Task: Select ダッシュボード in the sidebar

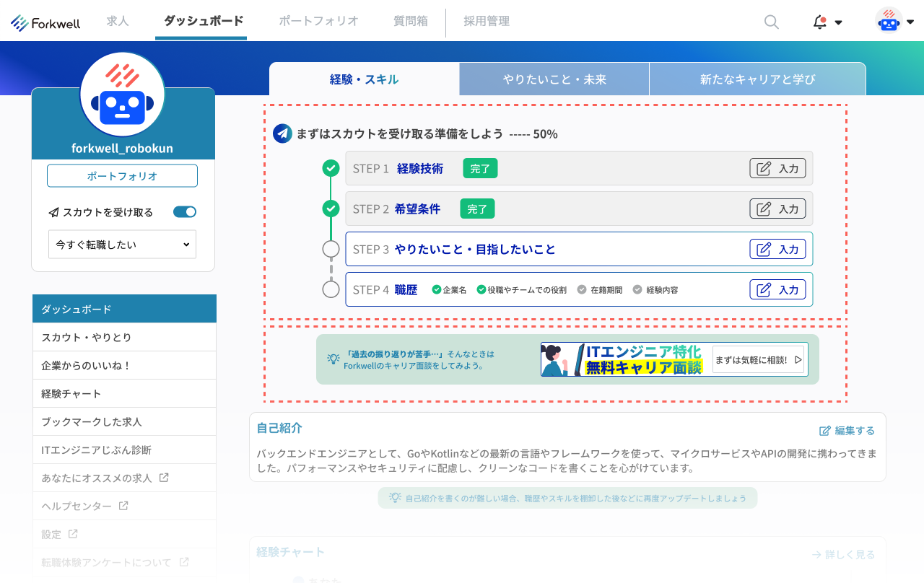Action: tap(124, 309)
